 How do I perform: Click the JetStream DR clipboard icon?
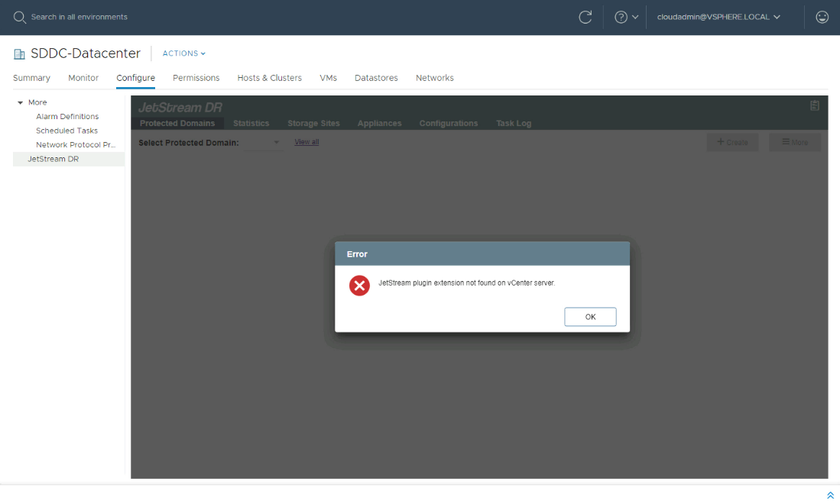tap(815, 105)
